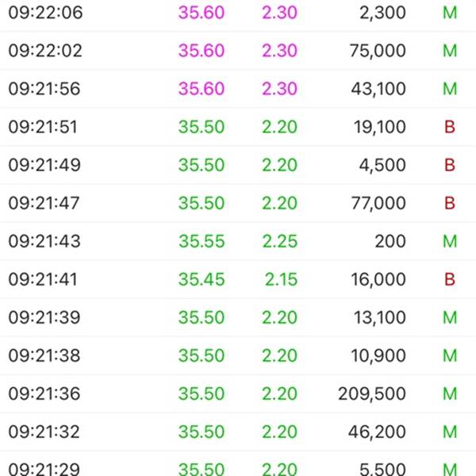Click the B marker on the 19,100 trade
Screen dimensions: 476x476
point(450,127)
